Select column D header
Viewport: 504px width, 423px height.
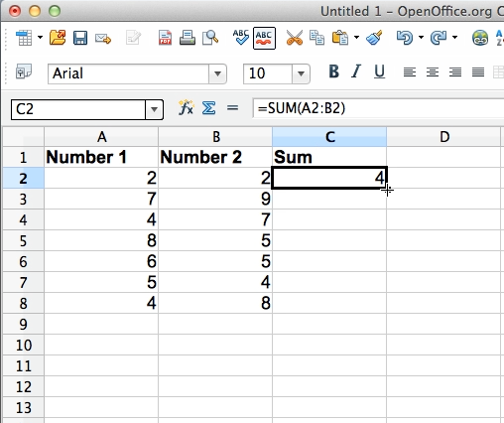[443, 137]
